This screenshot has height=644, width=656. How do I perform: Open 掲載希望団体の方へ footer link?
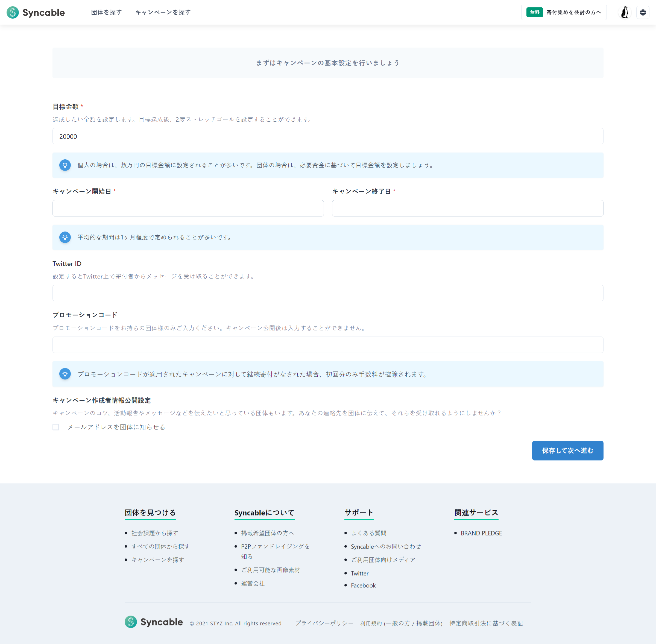pos(268,533)
